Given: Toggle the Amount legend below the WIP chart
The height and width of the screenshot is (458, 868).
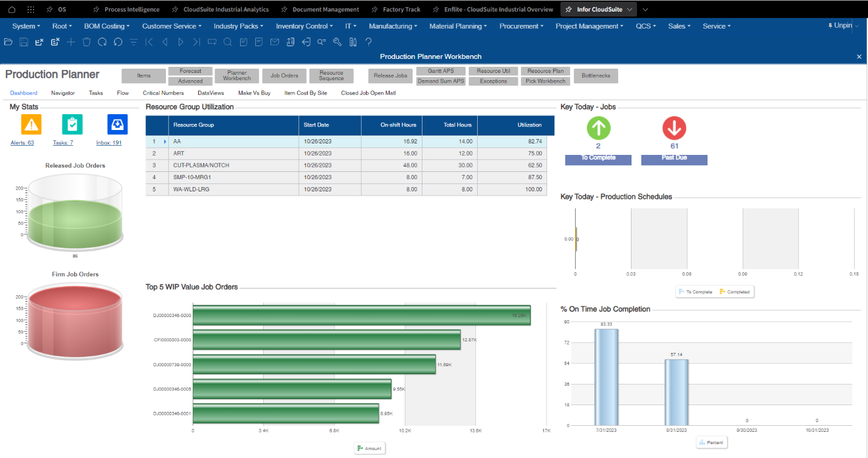Looking at the screenshot, I should tap(370, 448).
